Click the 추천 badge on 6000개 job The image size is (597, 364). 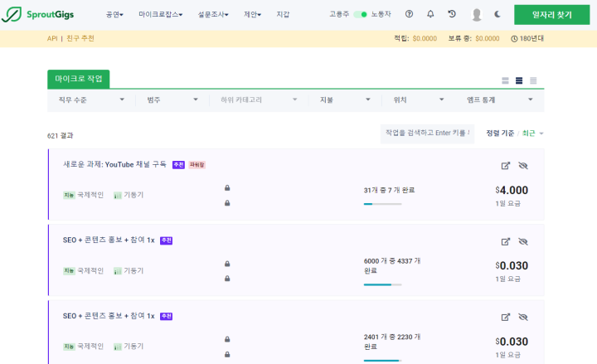167,240
